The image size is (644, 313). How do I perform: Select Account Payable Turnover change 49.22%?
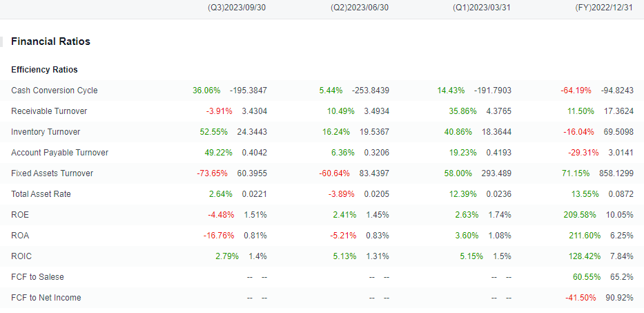(219, 153)
